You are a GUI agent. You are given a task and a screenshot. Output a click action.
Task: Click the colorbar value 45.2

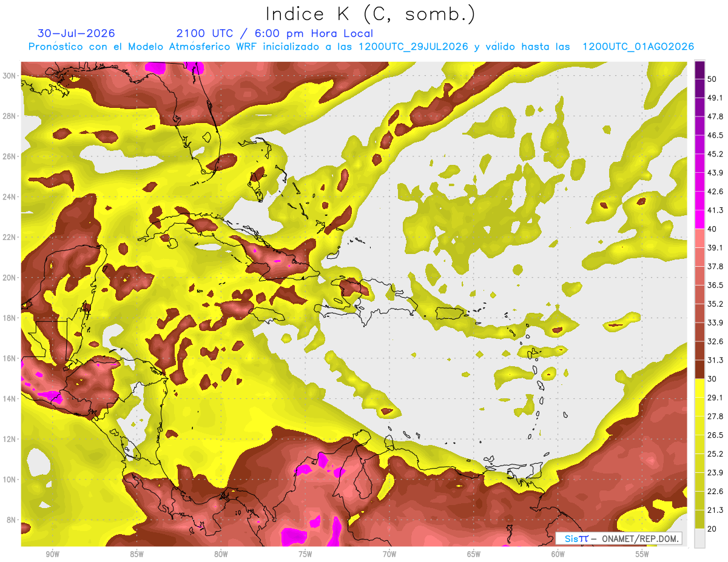click(x=715, y=154)
